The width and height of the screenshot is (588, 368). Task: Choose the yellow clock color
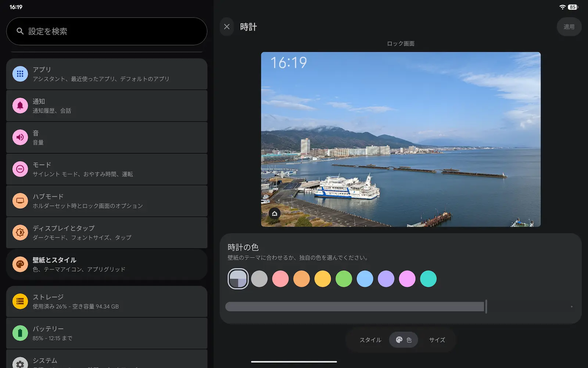323,279
